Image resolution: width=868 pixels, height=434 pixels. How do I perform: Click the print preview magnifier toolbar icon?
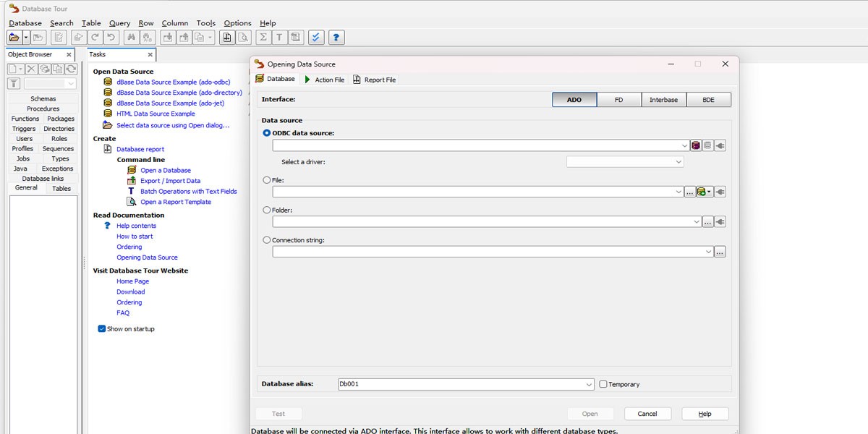(244, 37)
